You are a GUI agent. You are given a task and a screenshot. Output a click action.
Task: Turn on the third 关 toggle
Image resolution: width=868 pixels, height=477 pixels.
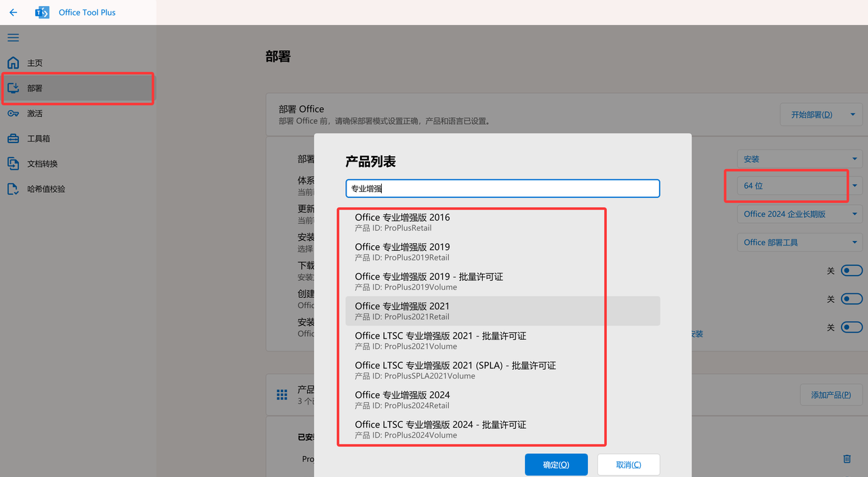851,328
